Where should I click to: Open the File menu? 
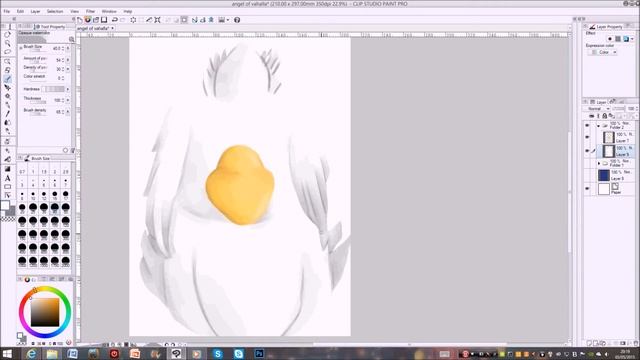pyautogui.click(x=7, y=11)
